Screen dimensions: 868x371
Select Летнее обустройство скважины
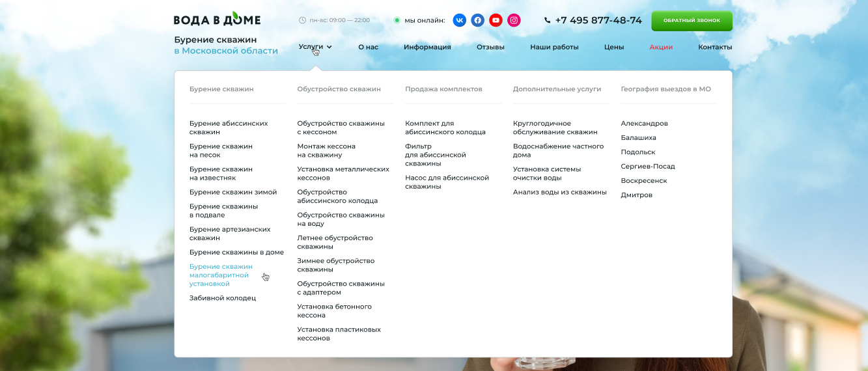point(335,242)
